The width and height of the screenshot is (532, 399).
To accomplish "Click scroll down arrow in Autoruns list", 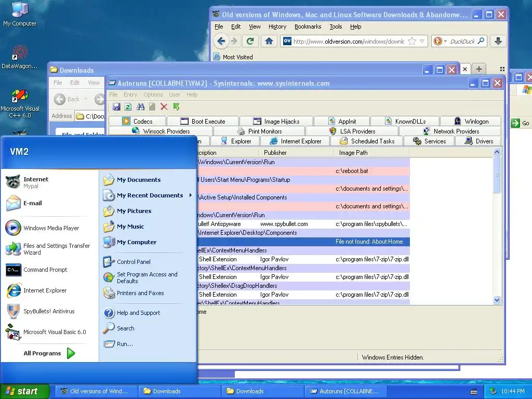I will click(x=497, y=300).
